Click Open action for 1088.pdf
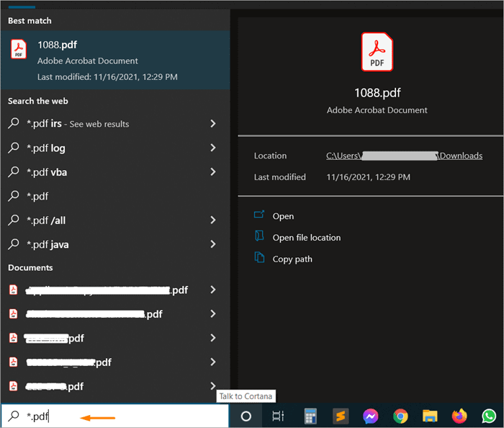 tap(283, 216)
